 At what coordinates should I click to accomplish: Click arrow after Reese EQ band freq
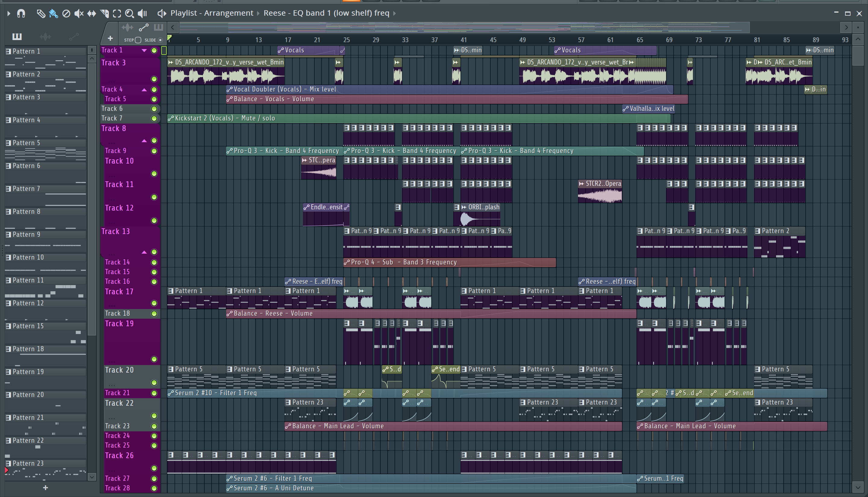click(x=395, y=13)
